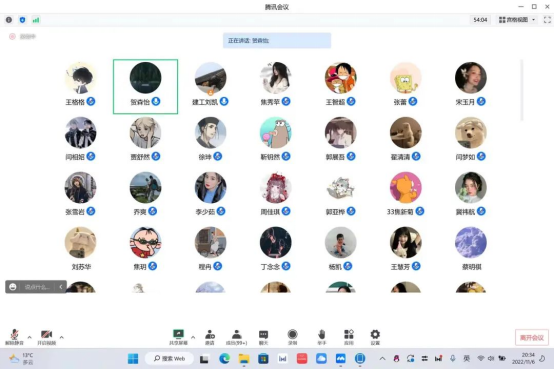Click the participant list vertical scrollbar
Image resolution: width=554 pixels, height=370 pixels.
tap(522, 90)
